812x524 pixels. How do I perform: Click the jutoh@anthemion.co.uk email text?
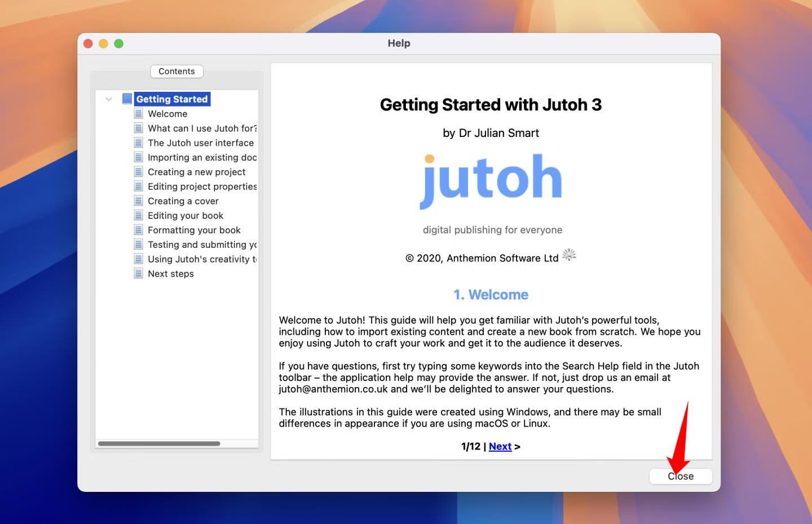[333, 389]
